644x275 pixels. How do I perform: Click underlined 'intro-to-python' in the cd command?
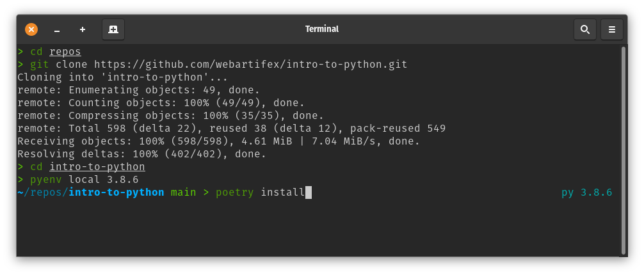pyautogui.click(x=97, y=167)
